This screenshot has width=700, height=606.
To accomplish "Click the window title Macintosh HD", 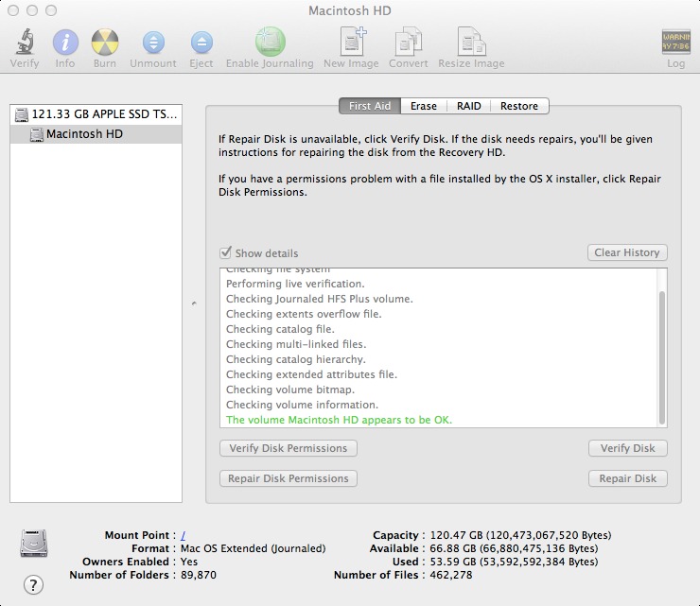I will pos(350,10).
